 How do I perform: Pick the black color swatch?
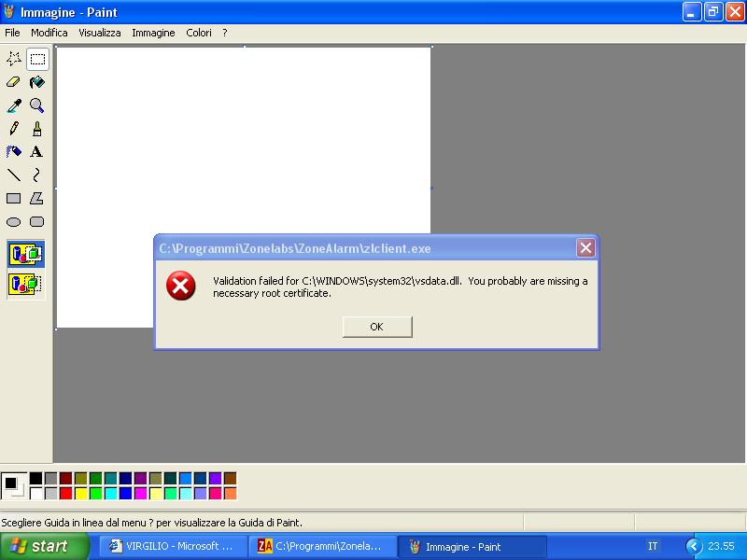(36, 478)
